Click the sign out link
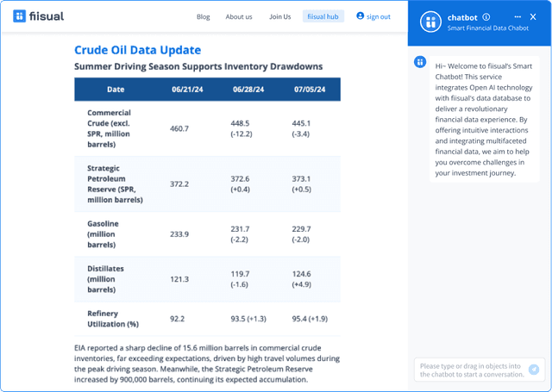The width and height of the screenshot is (552, 392). click(x=378, y=16)
